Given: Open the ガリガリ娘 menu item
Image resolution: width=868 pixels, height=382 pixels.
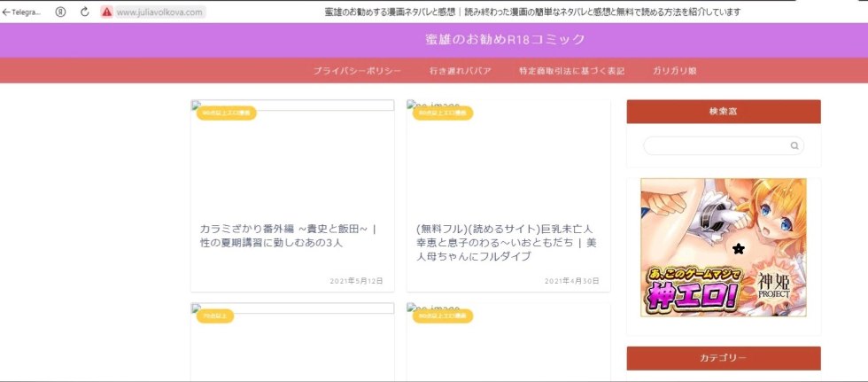Looking at the screenshot, I should [680, 71].
